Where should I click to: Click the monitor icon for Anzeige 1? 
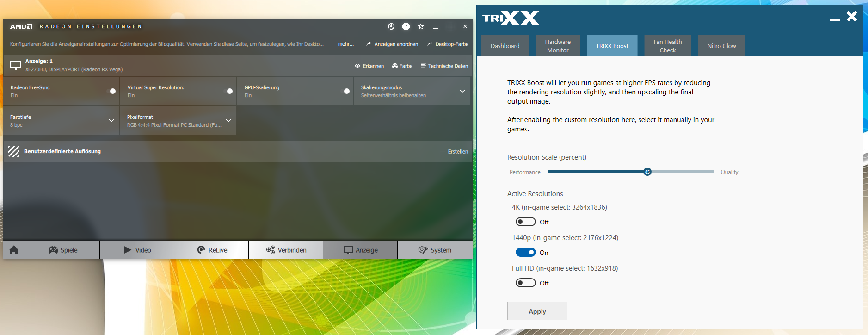click(16, 65)
